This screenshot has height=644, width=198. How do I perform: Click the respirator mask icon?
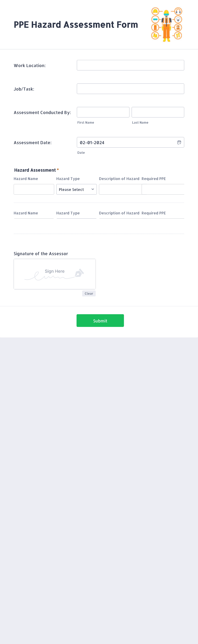(178, 19)
